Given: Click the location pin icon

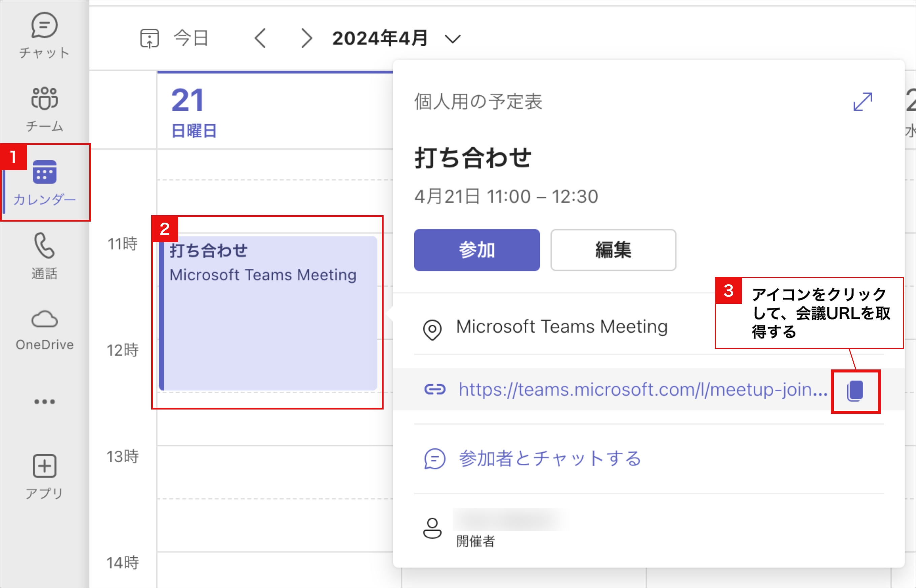Looking at the screenshot, I should point(432,329).
